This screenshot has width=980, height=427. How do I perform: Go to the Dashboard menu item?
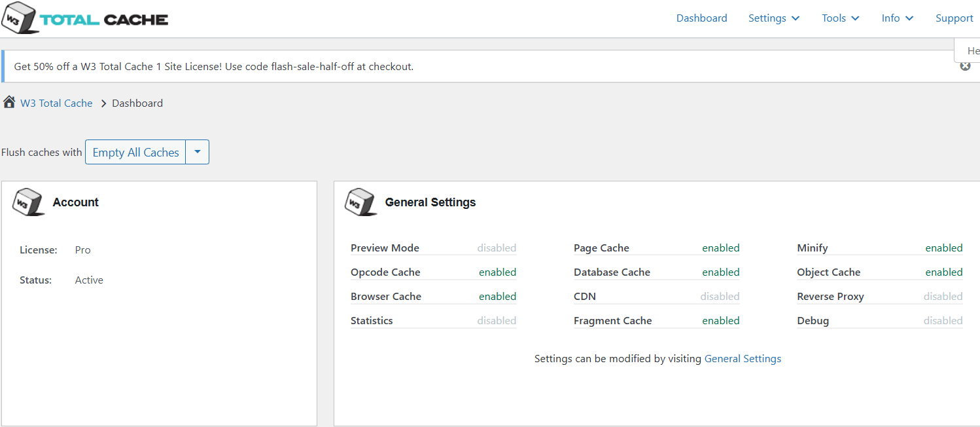[701, 18]
